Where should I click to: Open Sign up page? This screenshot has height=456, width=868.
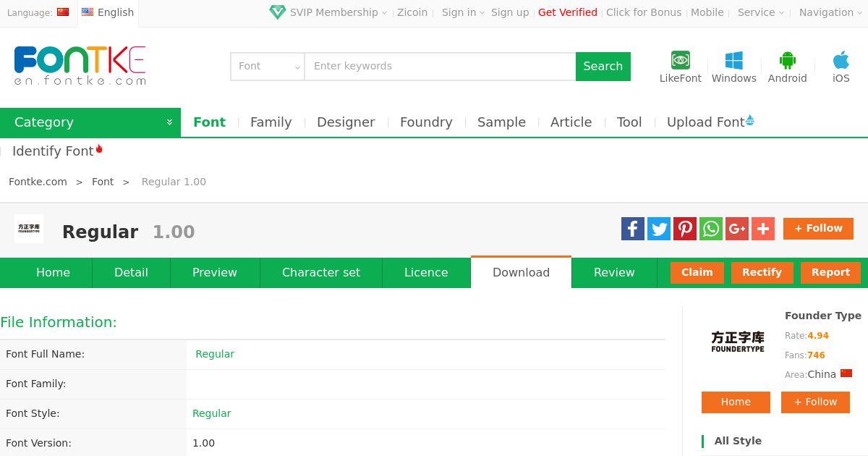tap(510, 12)
